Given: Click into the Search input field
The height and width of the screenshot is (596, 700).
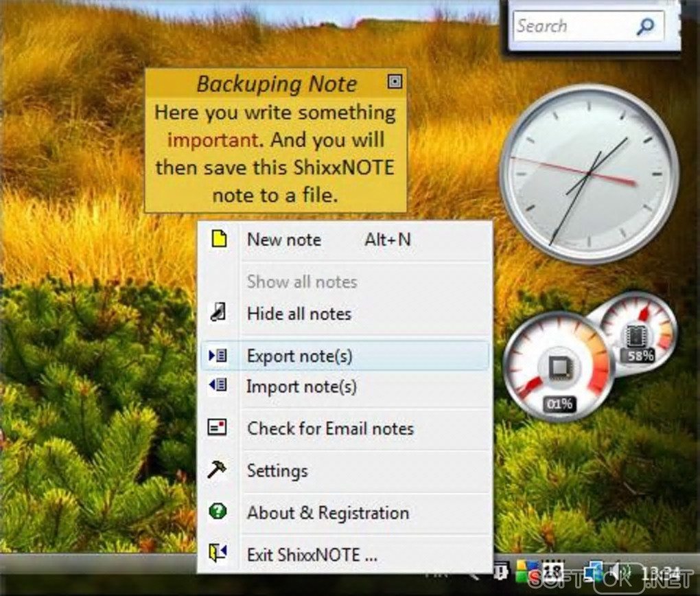Looking at the screenshot, I should point(576,26).
